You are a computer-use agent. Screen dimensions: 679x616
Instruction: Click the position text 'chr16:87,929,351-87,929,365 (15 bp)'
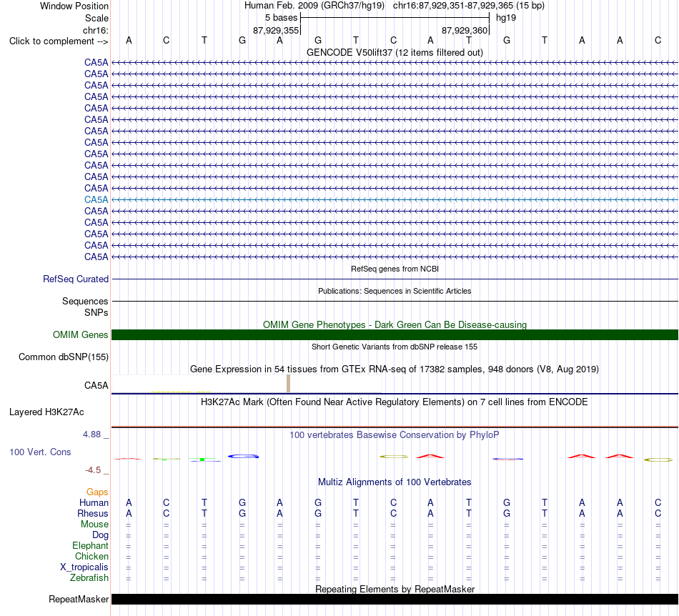[x=469, y=6]
